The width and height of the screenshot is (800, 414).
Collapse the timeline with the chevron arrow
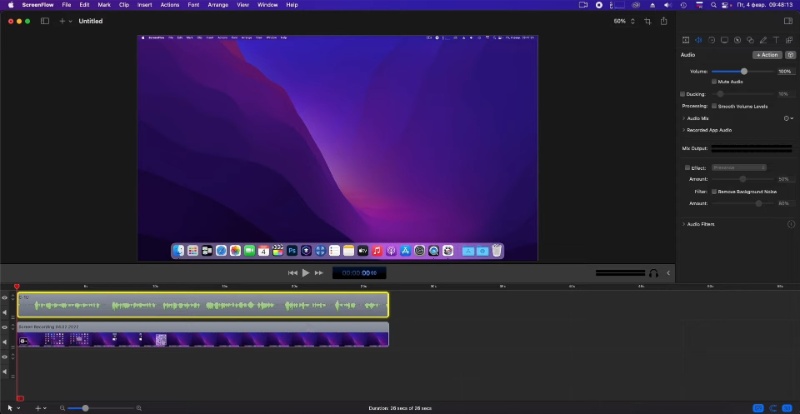click(668, 273)
